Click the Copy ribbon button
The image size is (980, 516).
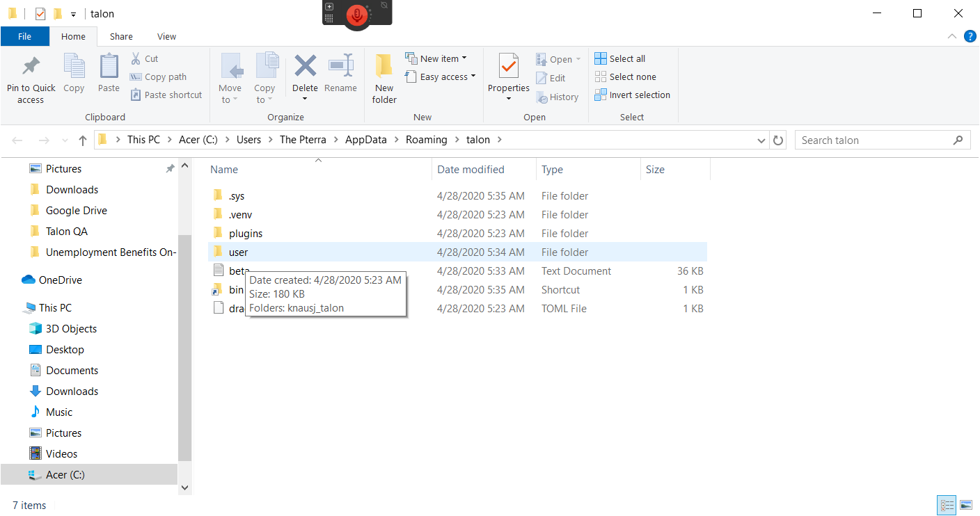74,73
